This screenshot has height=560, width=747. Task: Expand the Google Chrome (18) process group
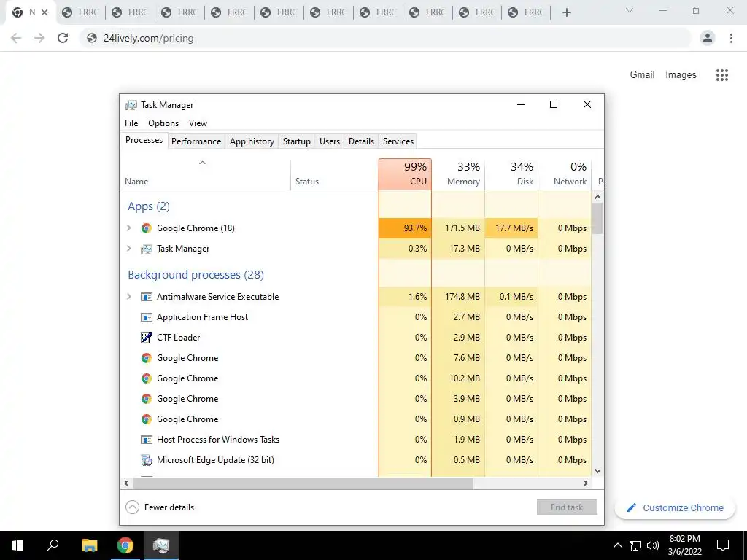point(128,228)
